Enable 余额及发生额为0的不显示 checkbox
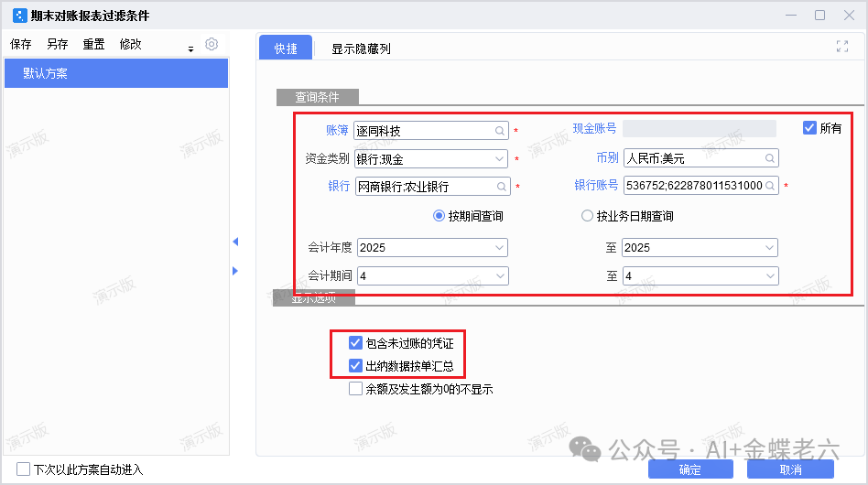Image resolution: width=868 pixels, height=485 pixels. [x=355, y=389]
